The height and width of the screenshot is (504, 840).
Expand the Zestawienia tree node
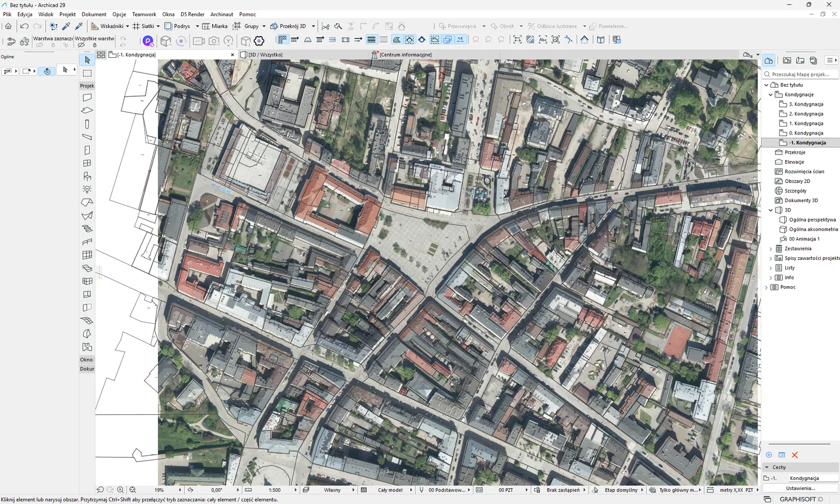771,249
